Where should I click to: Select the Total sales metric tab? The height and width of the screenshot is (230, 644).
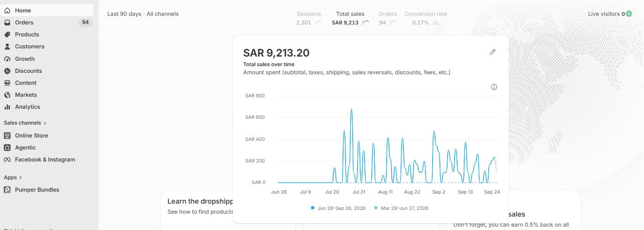point(350,18)
